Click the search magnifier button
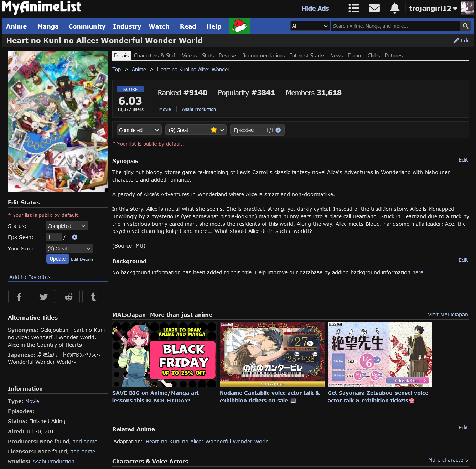This screenshot has height=469, width=476. (465, 26)
